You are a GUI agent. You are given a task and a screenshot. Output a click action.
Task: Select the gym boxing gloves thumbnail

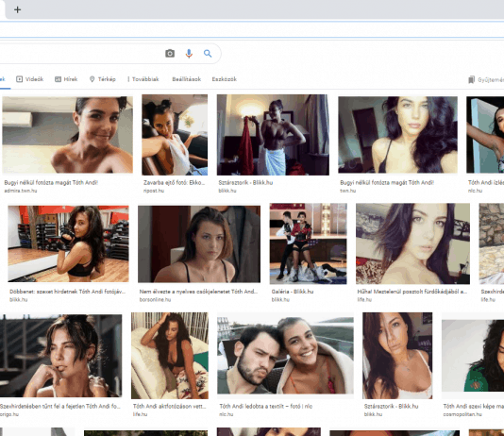point(68,243)
